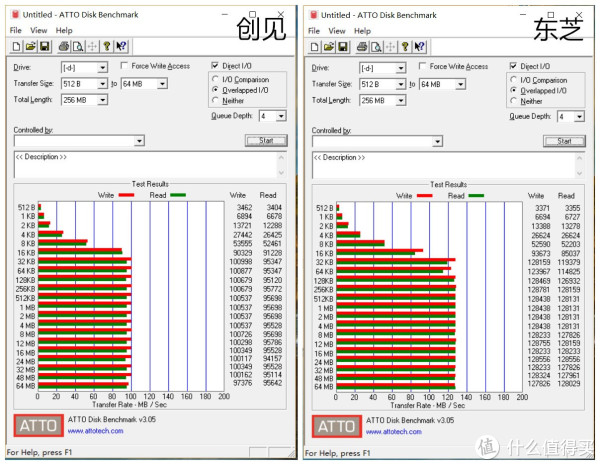Open File menu in left window

16,30
